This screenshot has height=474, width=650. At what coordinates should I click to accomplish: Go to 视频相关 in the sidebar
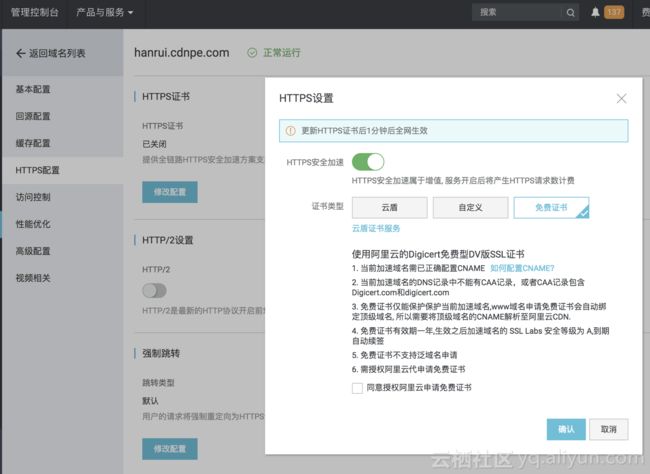click(x=33, y=278)
